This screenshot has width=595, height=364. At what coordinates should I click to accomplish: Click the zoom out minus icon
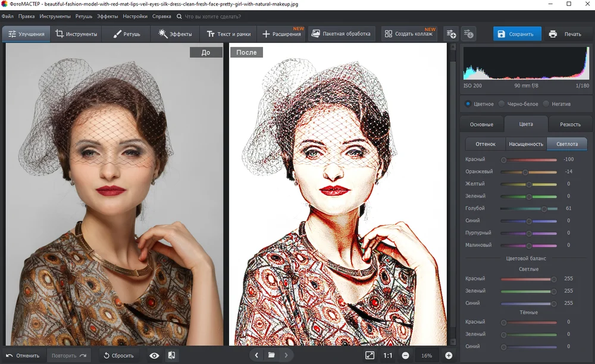tap(405, 356)
